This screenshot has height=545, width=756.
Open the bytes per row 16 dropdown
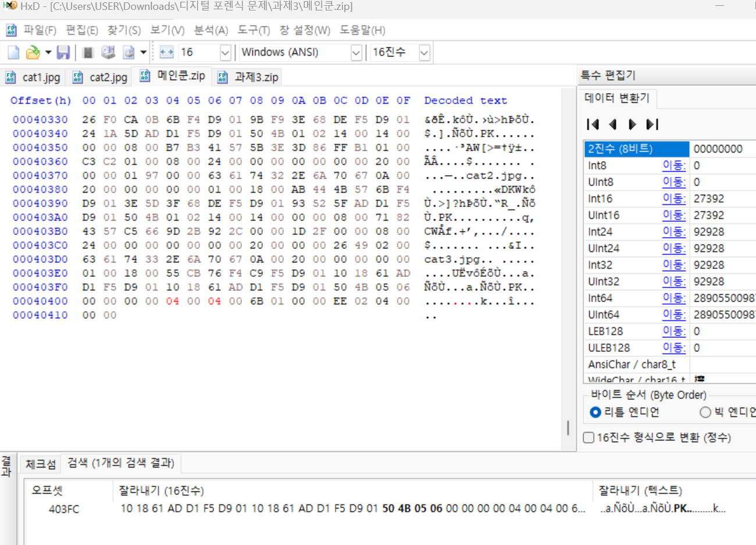225,53
